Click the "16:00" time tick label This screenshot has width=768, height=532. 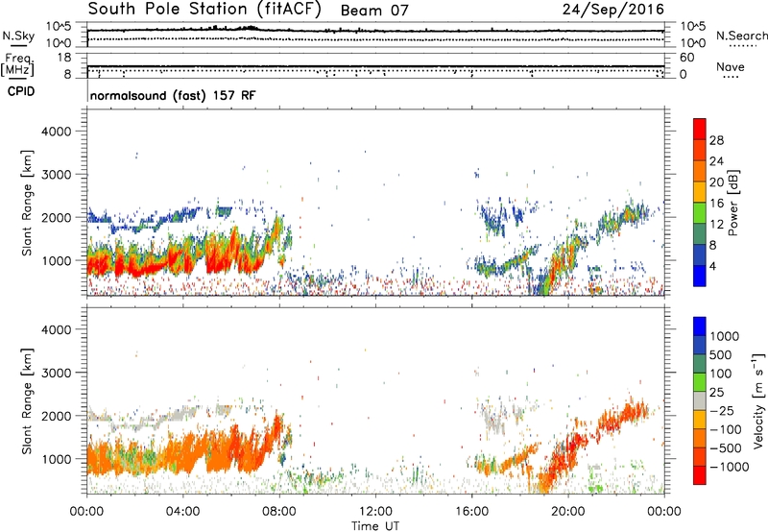point(471,512)
